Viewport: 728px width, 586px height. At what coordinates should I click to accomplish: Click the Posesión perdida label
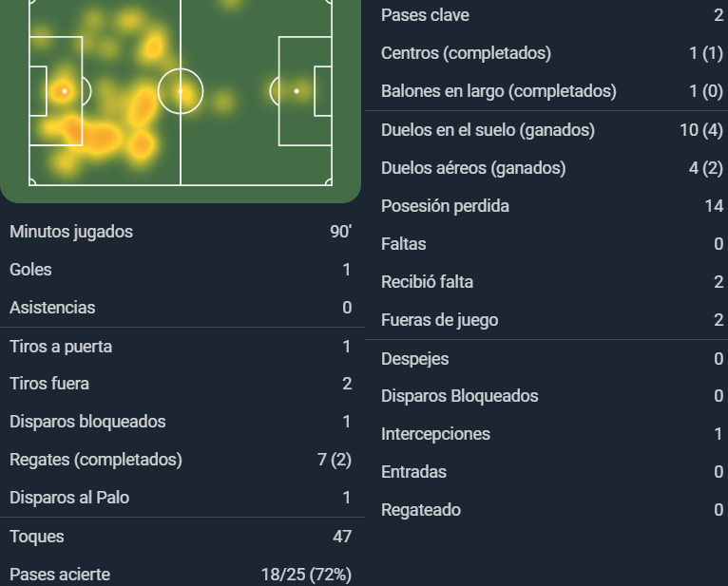click(x=445, y=206)
